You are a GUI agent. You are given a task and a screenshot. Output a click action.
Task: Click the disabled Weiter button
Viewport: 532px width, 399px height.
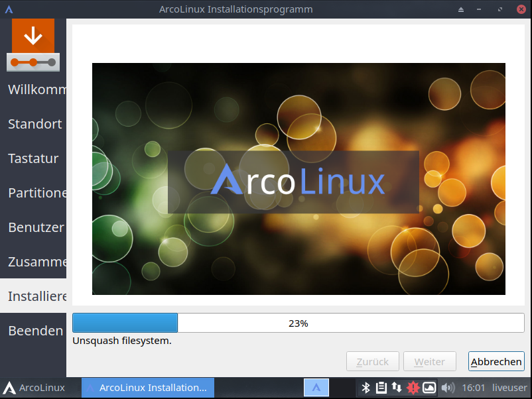coord(429,361)
